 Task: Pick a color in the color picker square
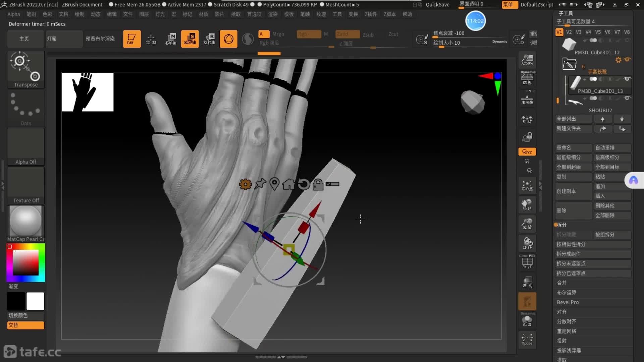point(26,262)
